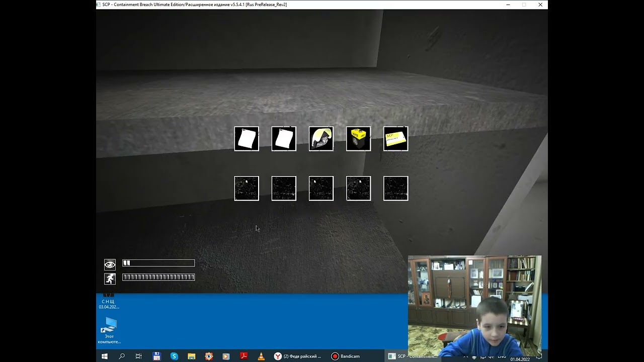This screenshot has height=362, width=644.
Task: Open Task View on the taskbar
Action: click(139, 356)
